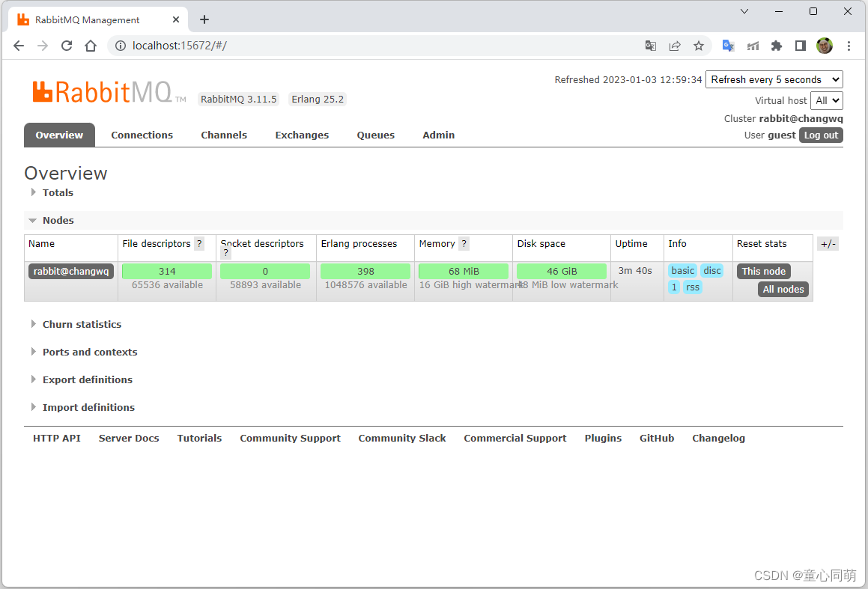
Task: Open the File descriptors help via the ? icon
Action: pos(199,243)
